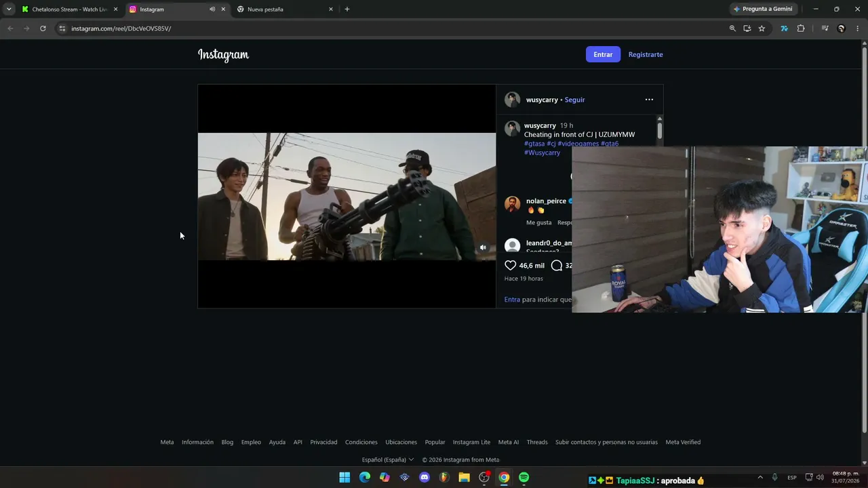Open the Threads footer link
The height and width of the screenshot is (488, 868).
tap(537, 442)
